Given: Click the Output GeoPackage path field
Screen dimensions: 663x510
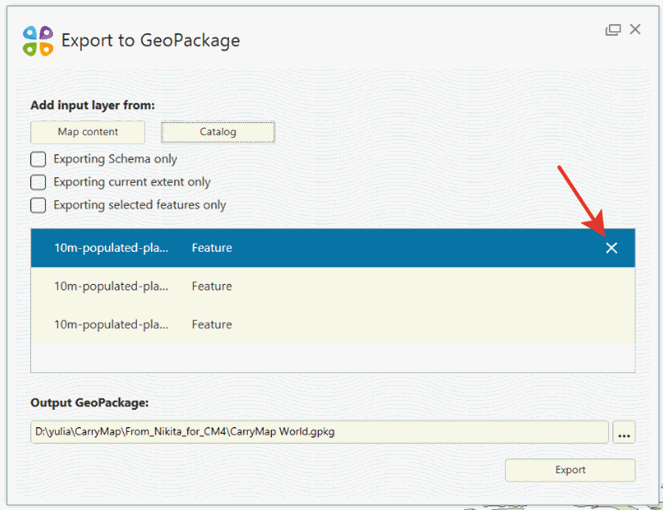Looking at the screenshot, I should tap(319, 432).
